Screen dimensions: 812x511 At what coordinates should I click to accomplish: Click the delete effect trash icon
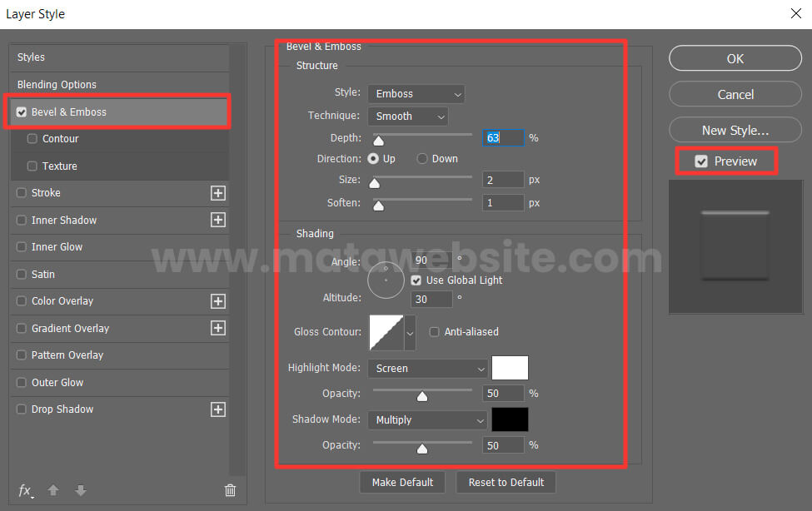tap(230, 490)
